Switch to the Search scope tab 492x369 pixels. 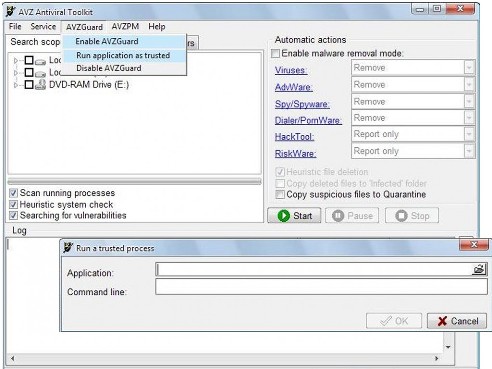[35, 42]
